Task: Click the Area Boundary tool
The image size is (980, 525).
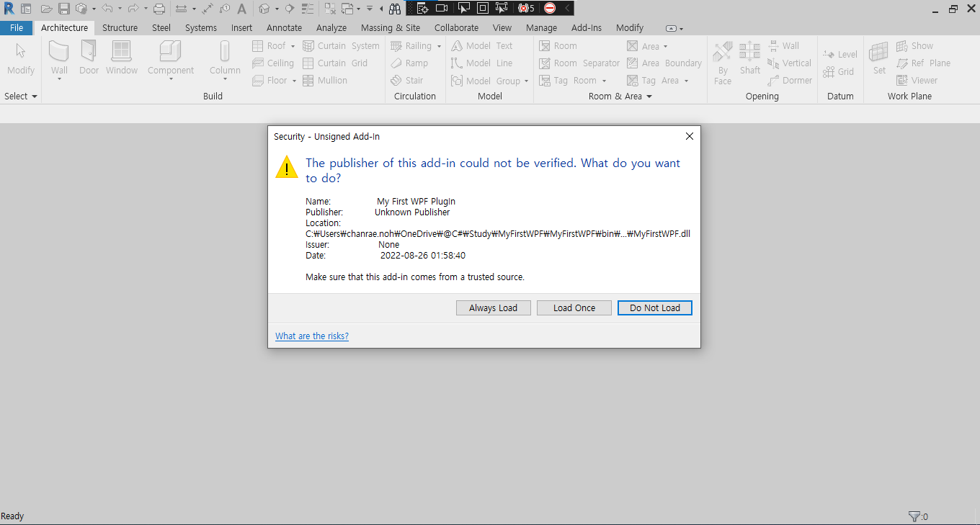Action: (x=664, y=63)
